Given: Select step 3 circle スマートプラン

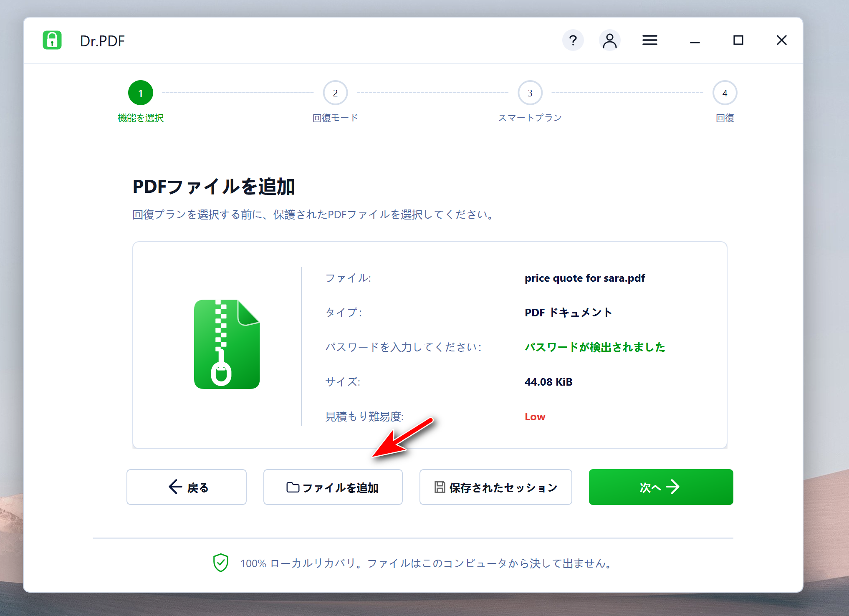Looking at the screenshot, I should (530, 93).
